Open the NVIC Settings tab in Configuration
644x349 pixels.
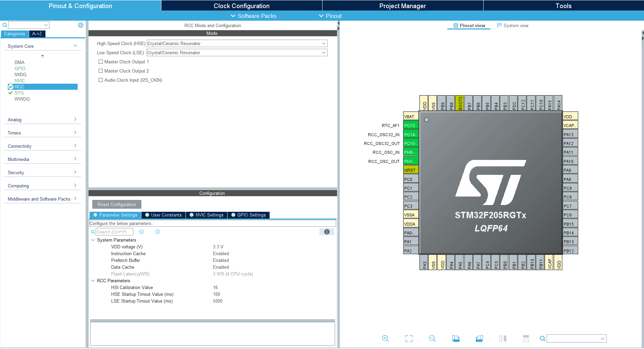[x=207, y=215]
